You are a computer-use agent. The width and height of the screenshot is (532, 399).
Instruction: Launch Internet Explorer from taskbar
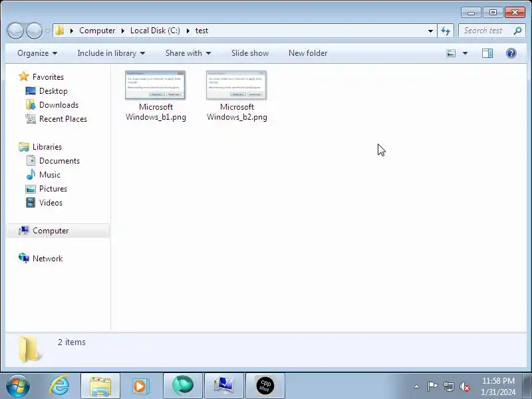[x=59, y=386]
